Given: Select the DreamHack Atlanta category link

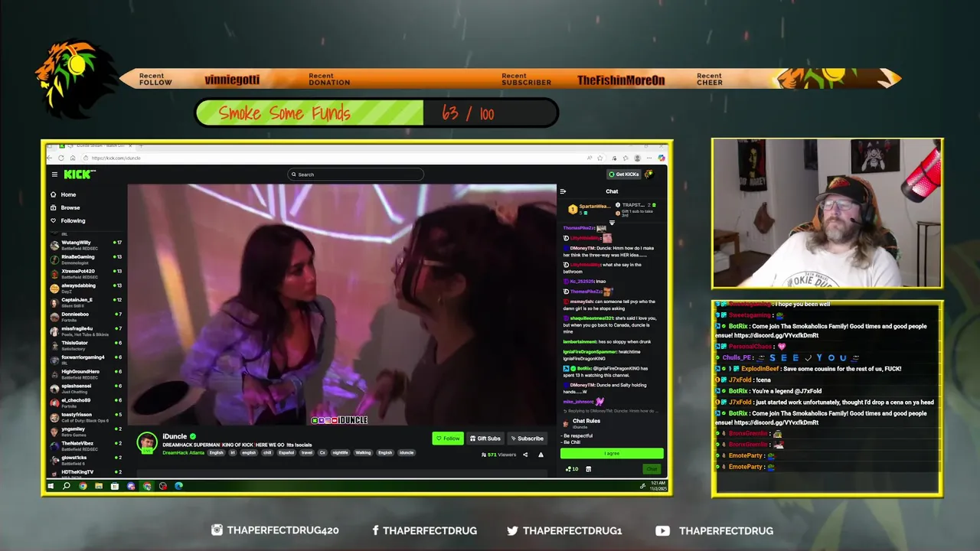Looking at the screenshot, I should (184, 452).
